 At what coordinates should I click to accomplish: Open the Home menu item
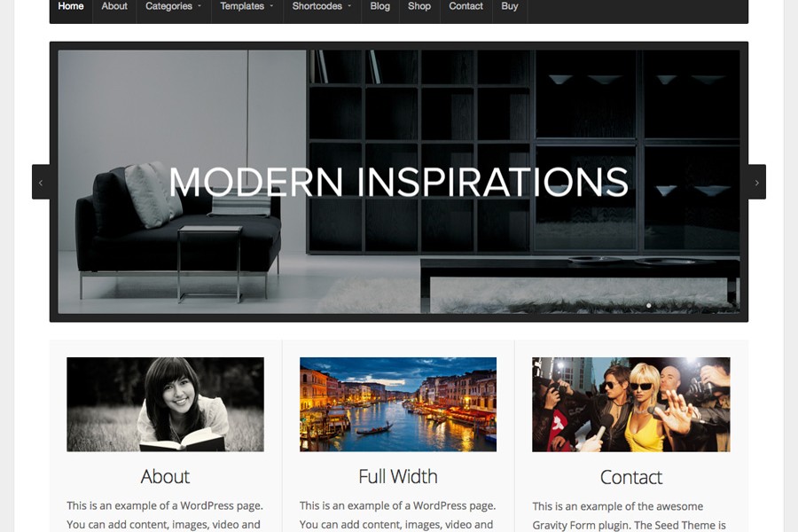pyautogui.click(x=71, y=7)
